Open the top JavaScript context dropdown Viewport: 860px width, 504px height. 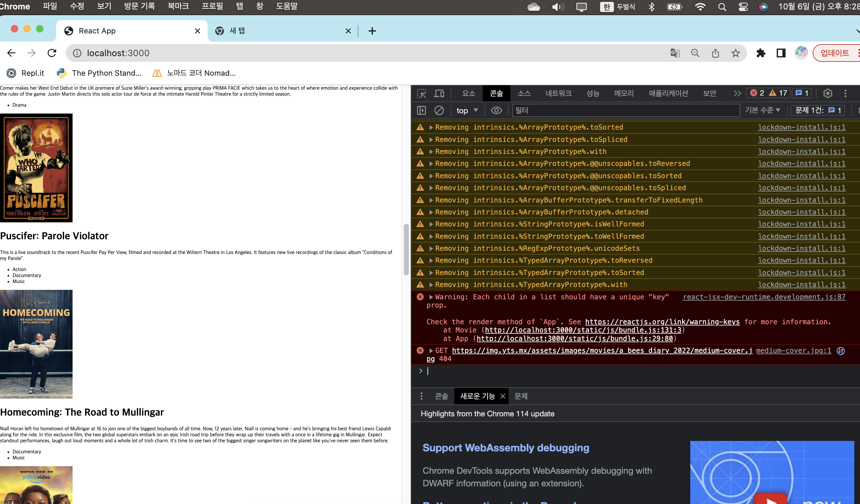(x=467, y=110)
